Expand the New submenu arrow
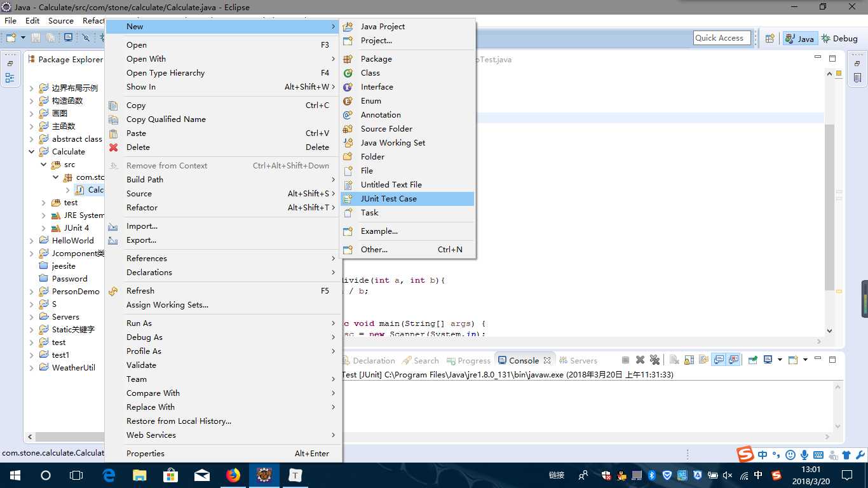This screenshot has width=868, height=488. 333,27
